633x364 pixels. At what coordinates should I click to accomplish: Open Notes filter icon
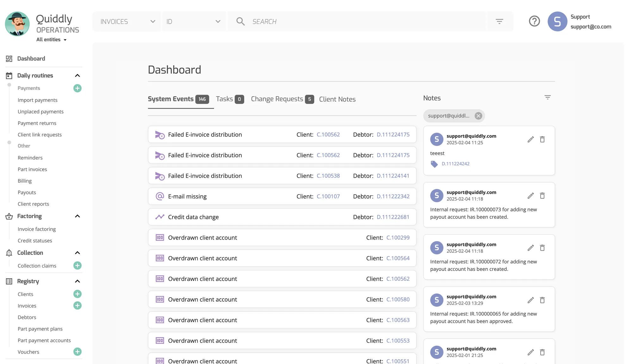tap(548, 97)
